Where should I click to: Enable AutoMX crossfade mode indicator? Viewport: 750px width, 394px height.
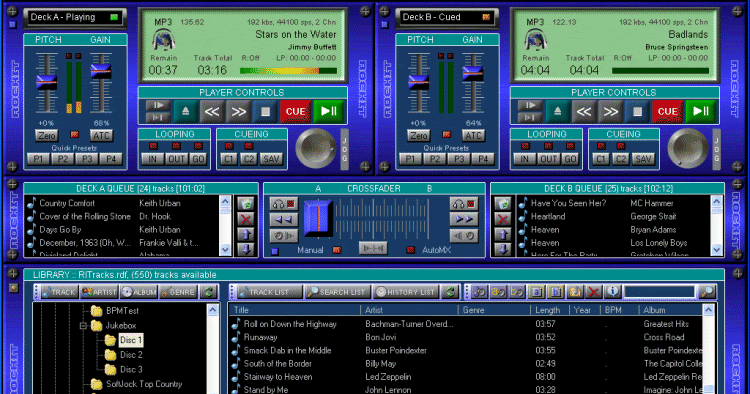(410, 250)
